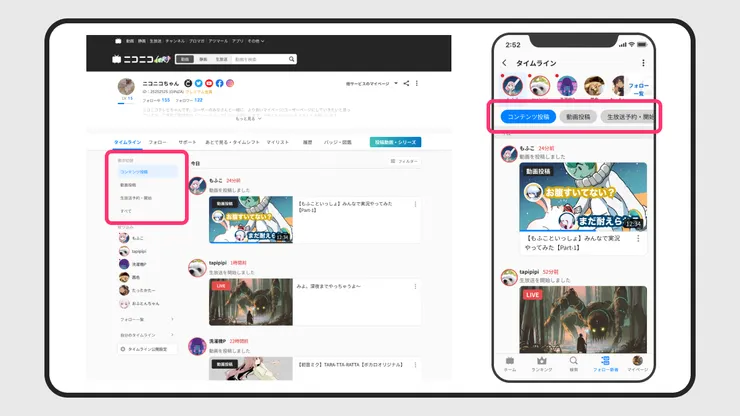The height and width of the screenshot is (416, 740).
Task: Open the Twitter profile link icon
Action: [198, 83]
